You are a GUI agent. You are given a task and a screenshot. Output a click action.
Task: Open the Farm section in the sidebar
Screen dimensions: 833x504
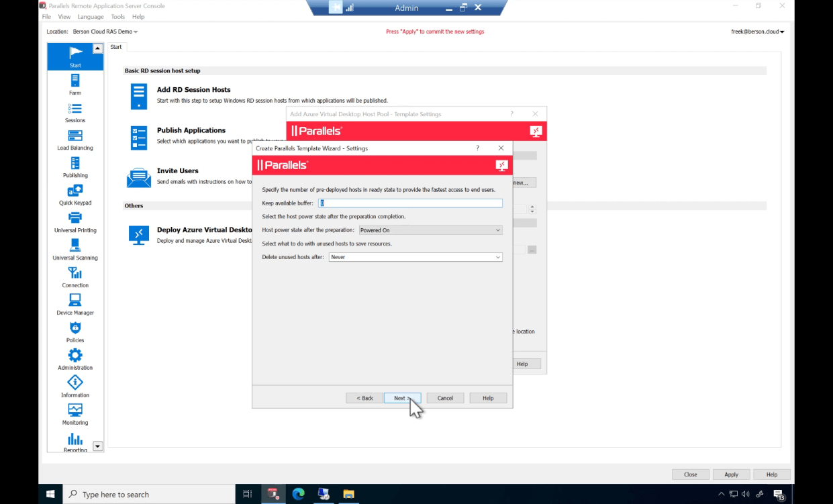(x=75, y=83)
